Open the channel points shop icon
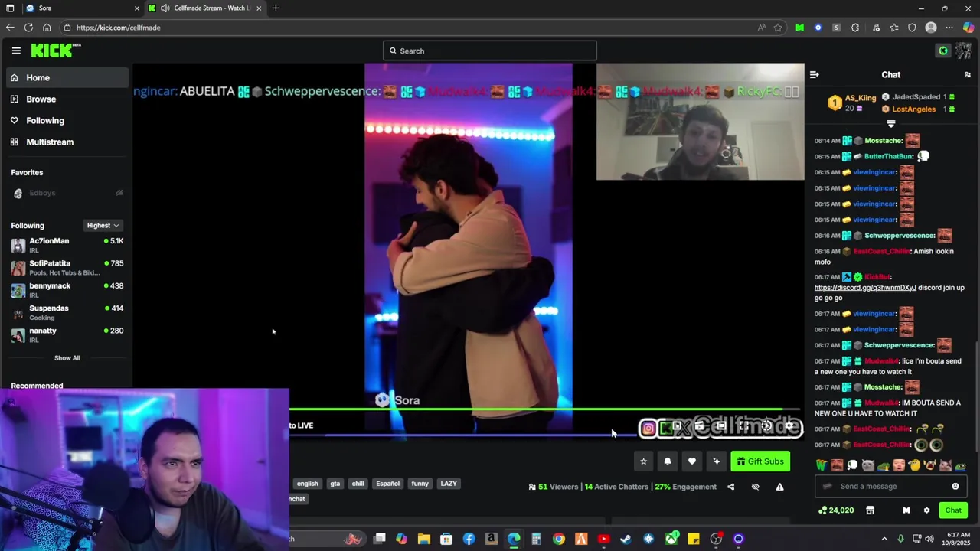980x551 pixels. (870, 510)
